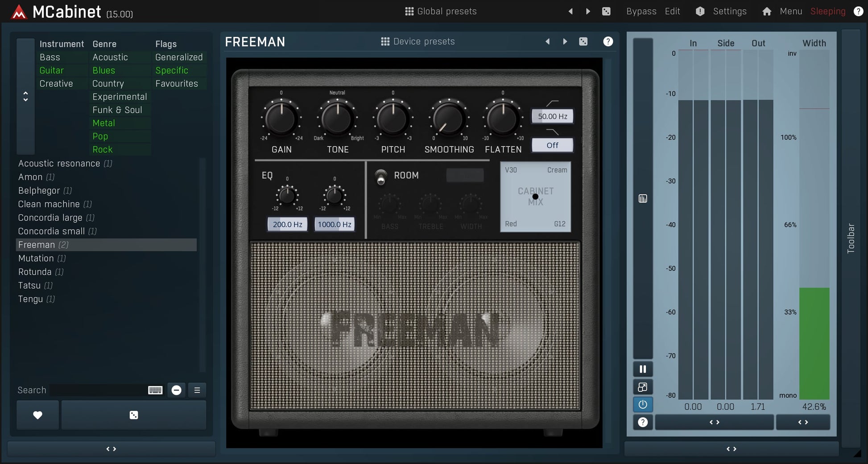Click the preset Search field
Screen dimensions: 868x464
click(98, 390)
